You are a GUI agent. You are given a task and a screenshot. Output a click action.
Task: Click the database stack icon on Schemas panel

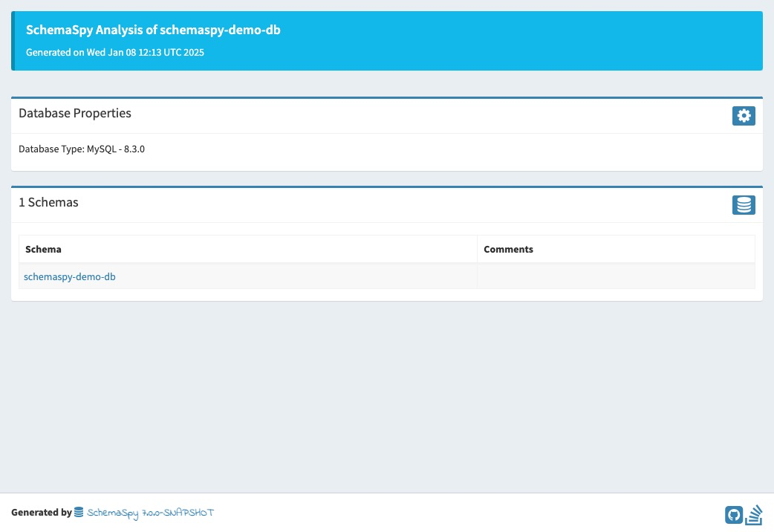[744, 205]
